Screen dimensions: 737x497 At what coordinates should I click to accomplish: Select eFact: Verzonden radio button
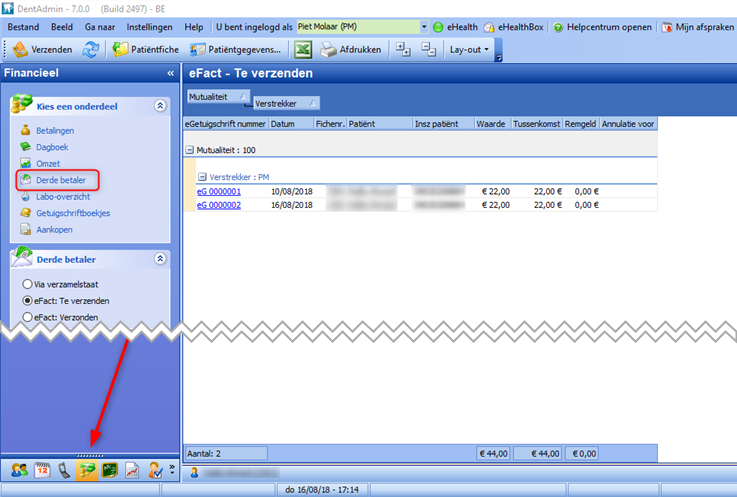tap(27, 317)
